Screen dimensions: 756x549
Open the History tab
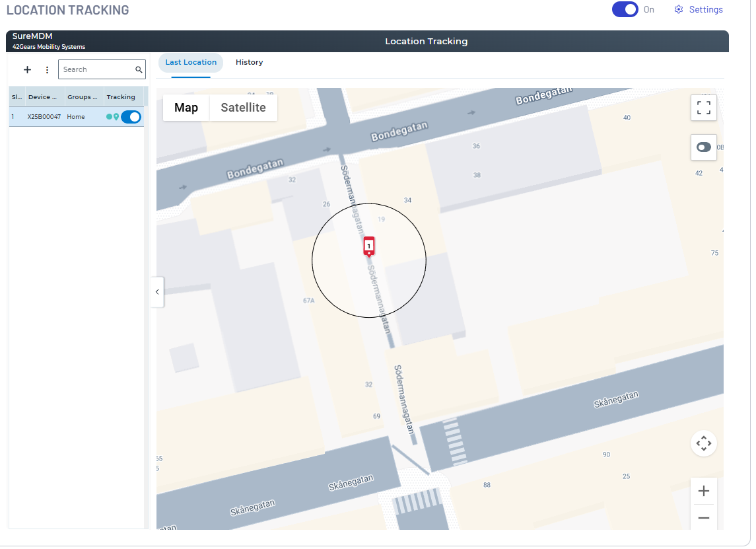[x=250, y=62]
